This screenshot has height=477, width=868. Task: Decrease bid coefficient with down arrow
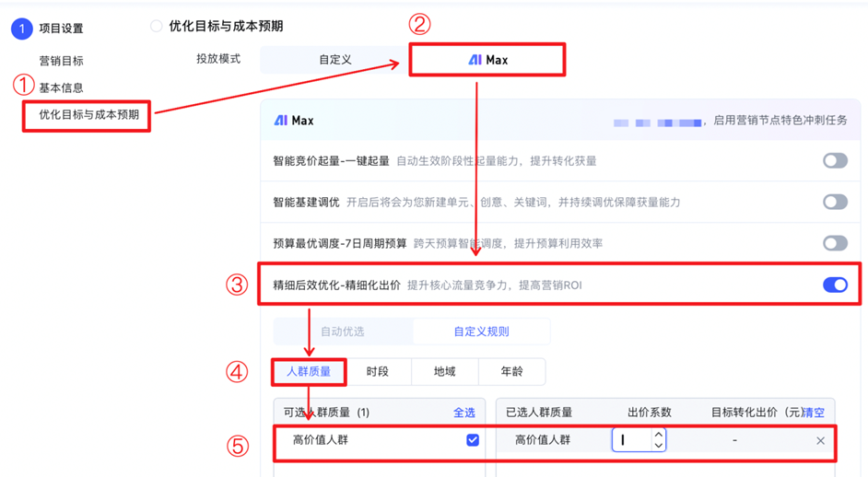coord(658,446)
